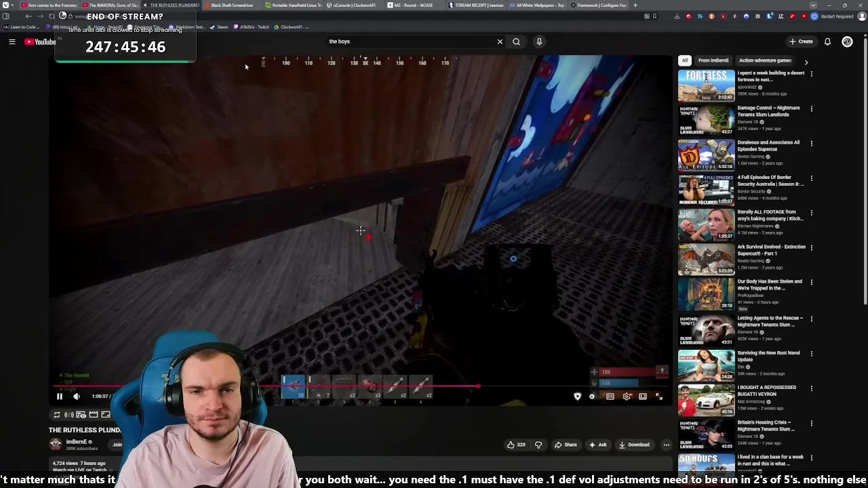Open options for the Border Security Australia video
Image resolution: width=868 pixels, height=488 pixels.
pyautogui.click(x=811, y=178)
